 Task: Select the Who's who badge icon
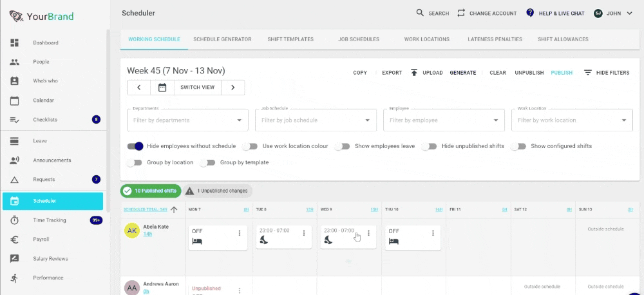tap(14, 81)
